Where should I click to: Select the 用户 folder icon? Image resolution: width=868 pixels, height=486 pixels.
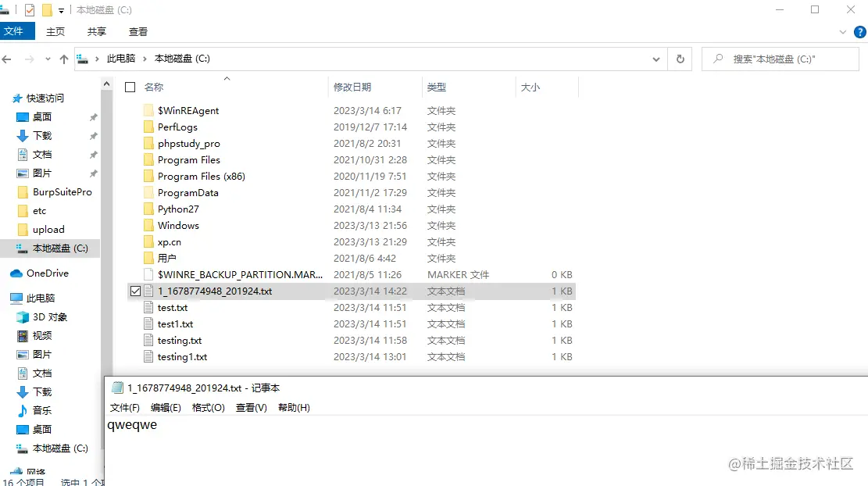(x=148, y=259)
